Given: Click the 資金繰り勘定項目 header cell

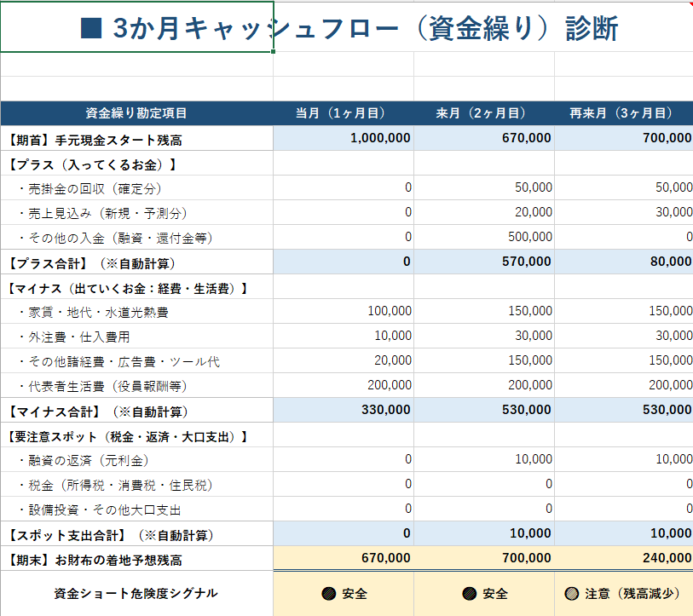Looking at the screenshot, I should pos(136,113).
